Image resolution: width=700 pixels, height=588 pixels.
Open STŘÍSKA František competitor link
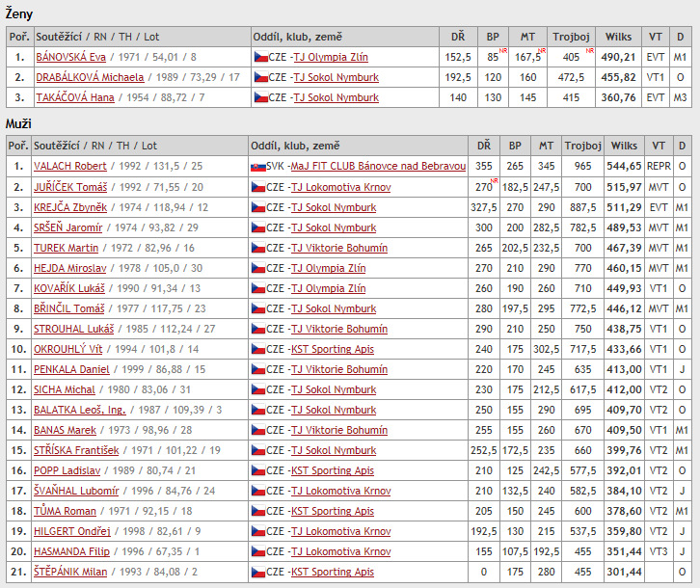tap(76, 450)
